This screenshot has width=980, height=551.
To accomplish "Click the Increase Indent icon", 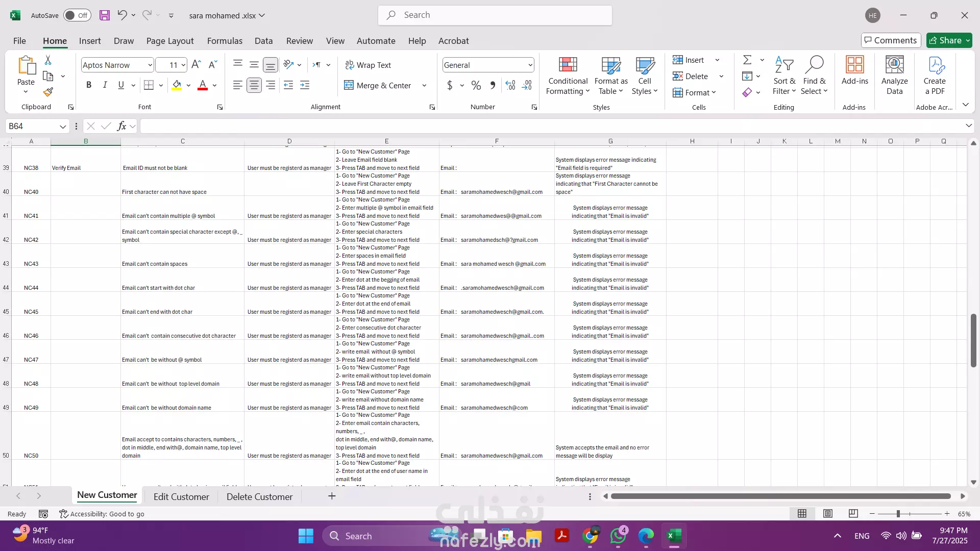I will point(305,85).
